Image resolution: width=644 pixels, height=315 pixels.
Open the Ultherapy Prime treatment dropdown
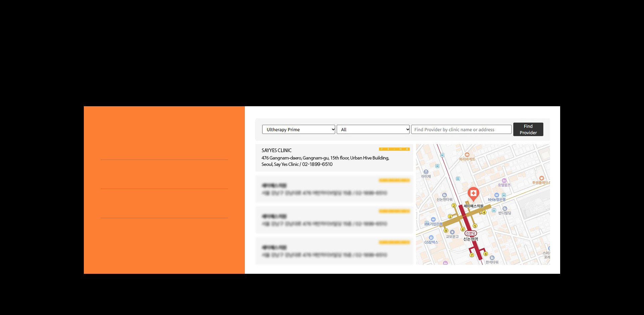click(x=299, y=129)
